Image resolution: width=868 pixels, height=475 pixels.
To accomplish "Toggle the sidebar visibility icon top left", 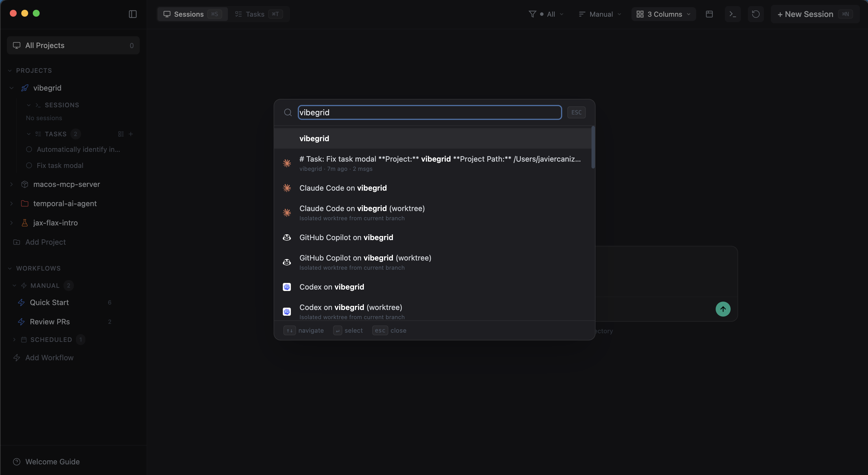I will pyautogui.click(x=133, y=14).
